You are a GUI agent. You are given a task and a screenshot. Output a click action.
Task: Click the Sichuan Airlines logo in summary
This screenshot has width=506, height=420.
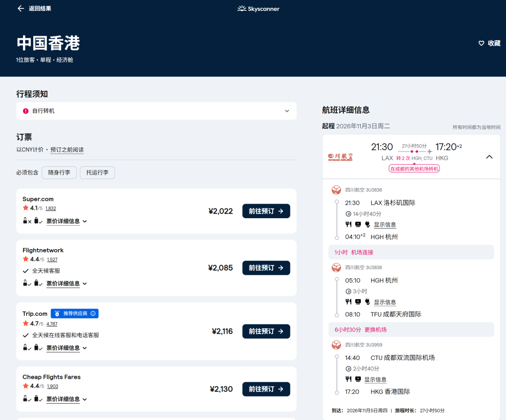click(x=340, y=157)
